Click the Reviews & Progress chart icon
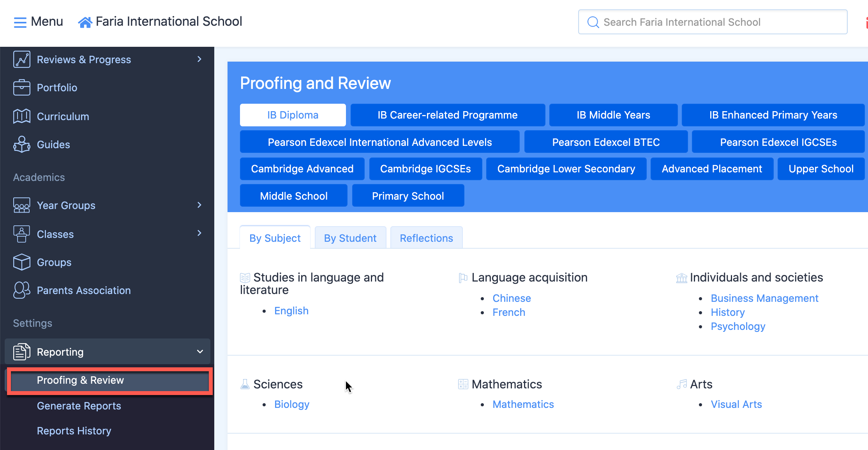Image resolution: width=868 pixels, height=450 pixels. tap(21, 59)
